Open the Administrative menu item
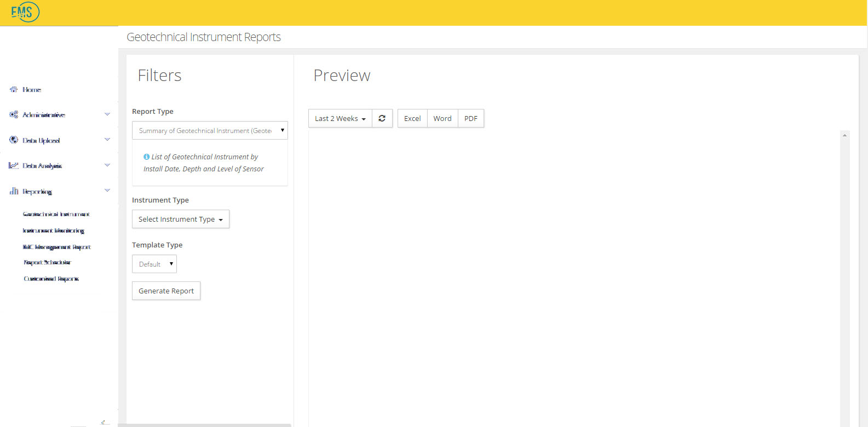Image resolution: width=868 pixels, height=427 pixels. point(44,115)
